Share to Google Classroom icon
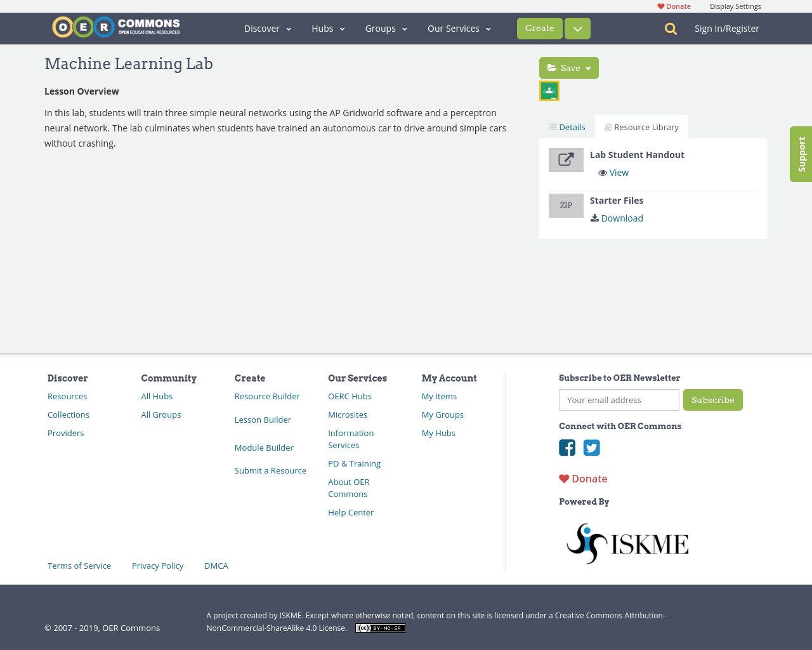The width and height of the screenshot is (812, 650). click(x=549, y=91)
